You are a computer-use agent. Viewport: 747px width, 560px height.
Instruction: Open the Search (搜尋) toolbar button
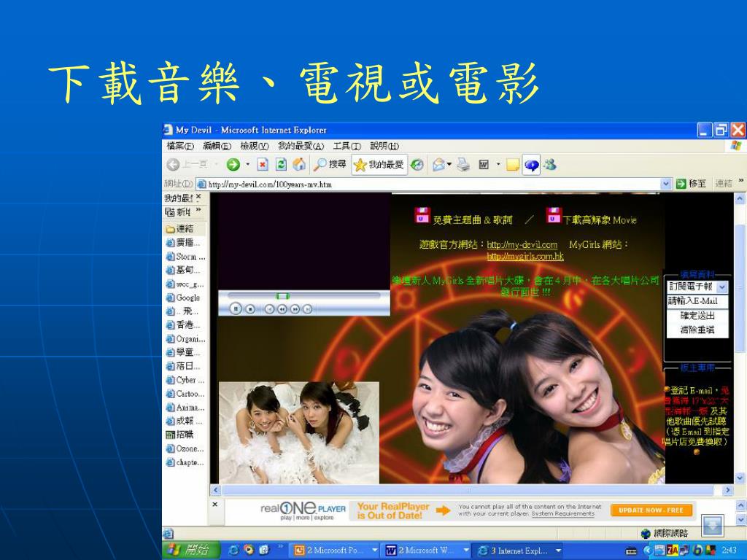(x=330, y=165)
